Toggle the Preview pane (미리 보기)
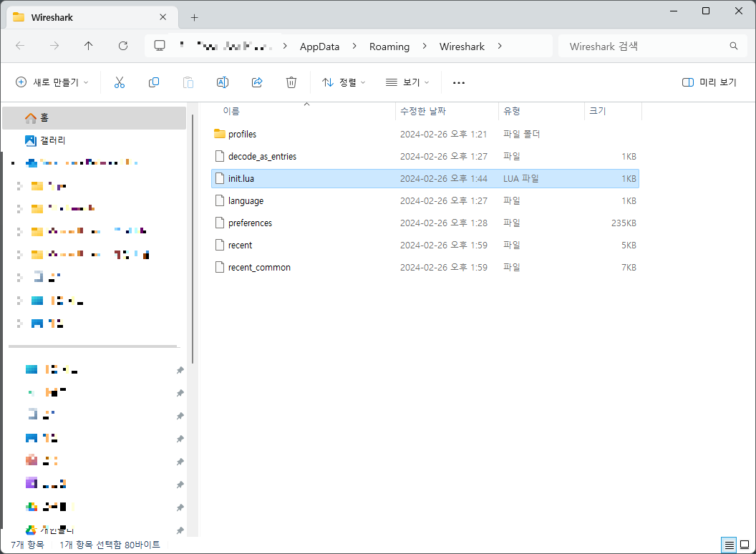 tap(709, 82)
